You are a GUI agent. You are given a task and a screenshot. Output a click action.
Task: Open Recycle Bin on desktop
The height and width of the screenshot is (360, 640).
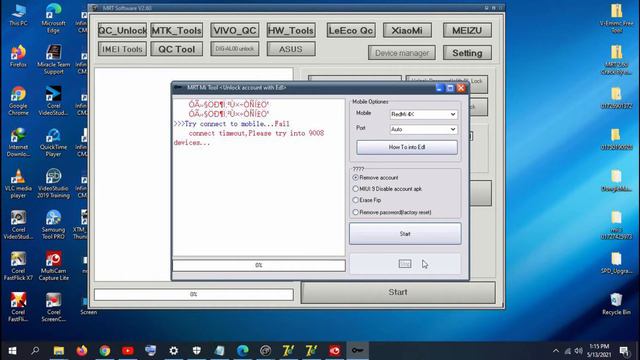click(x=616, y=304)
